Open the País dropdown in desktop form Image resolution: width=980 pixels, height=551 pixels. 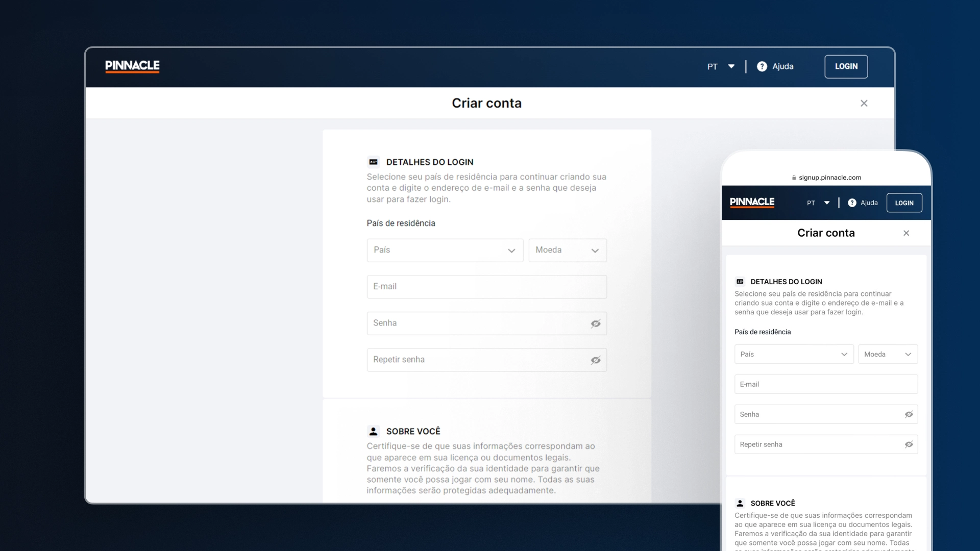(445, 250)
